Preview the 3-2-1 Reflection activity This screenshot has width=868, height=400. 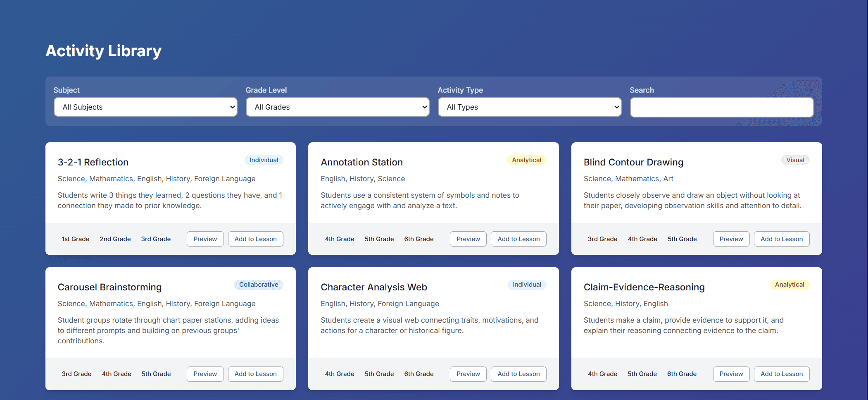pos(205,239)
